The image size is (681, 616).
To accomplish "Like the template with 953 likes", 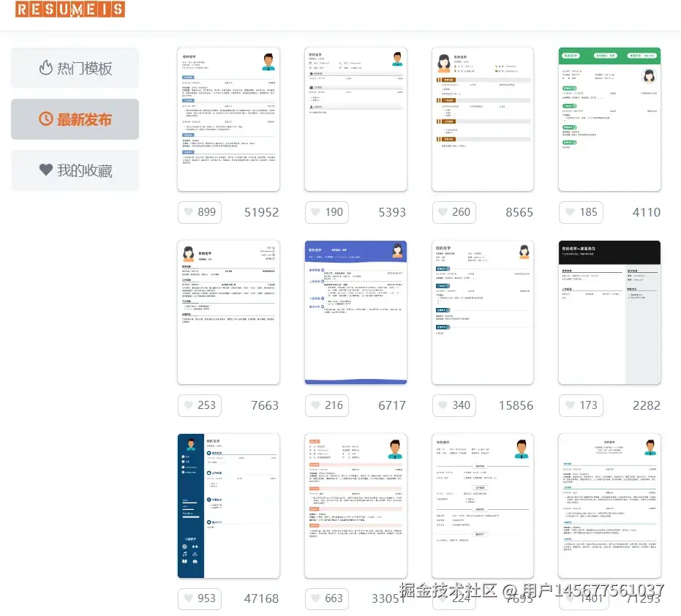I will [200, 598].
